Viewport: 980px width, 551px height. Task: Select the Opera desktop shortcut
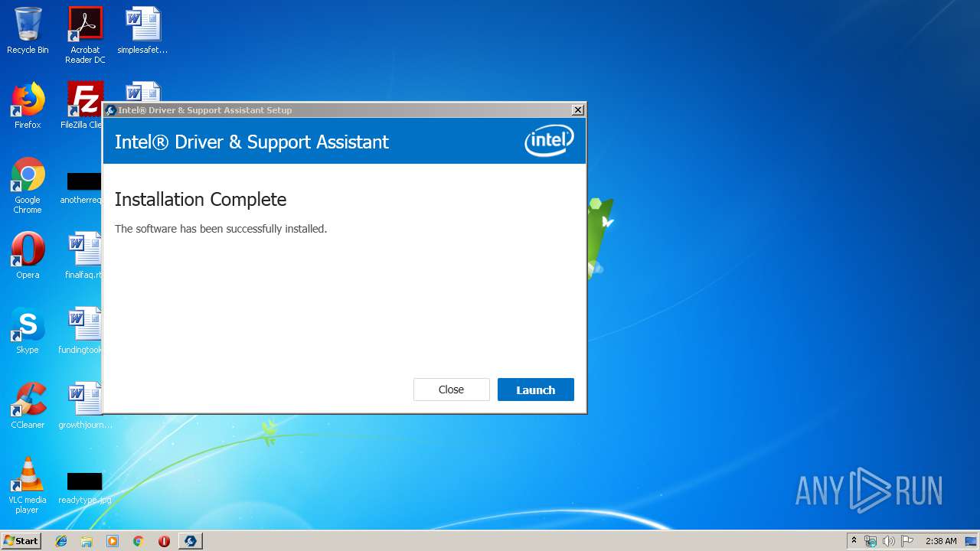point(28,256)
